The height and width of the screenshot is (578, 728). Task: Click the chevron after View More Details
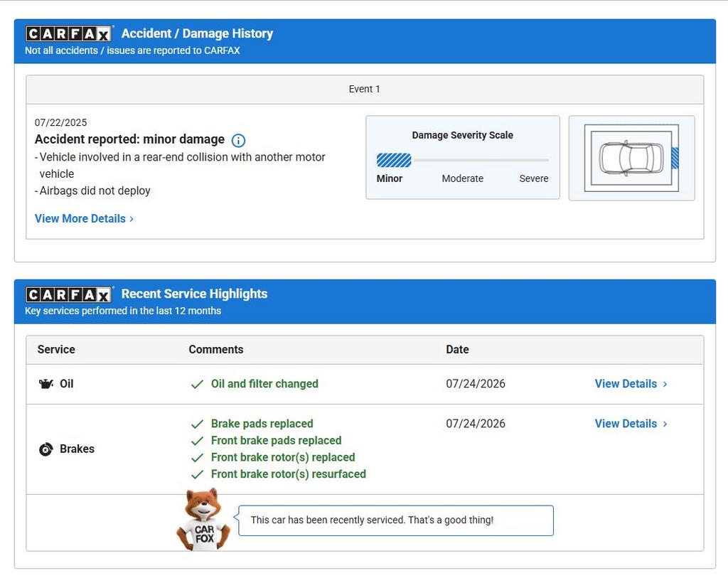(132, 219)
